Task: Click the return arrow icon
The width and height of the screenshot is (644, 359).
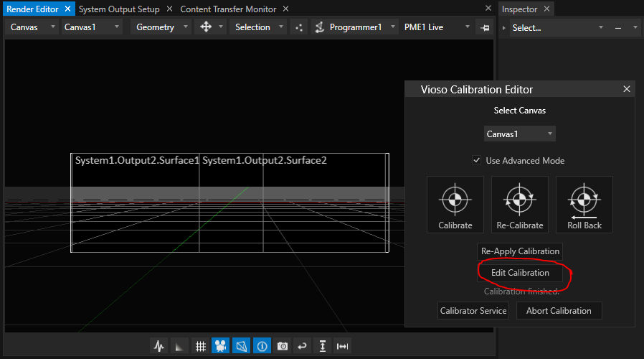Action: pos(303,346)
